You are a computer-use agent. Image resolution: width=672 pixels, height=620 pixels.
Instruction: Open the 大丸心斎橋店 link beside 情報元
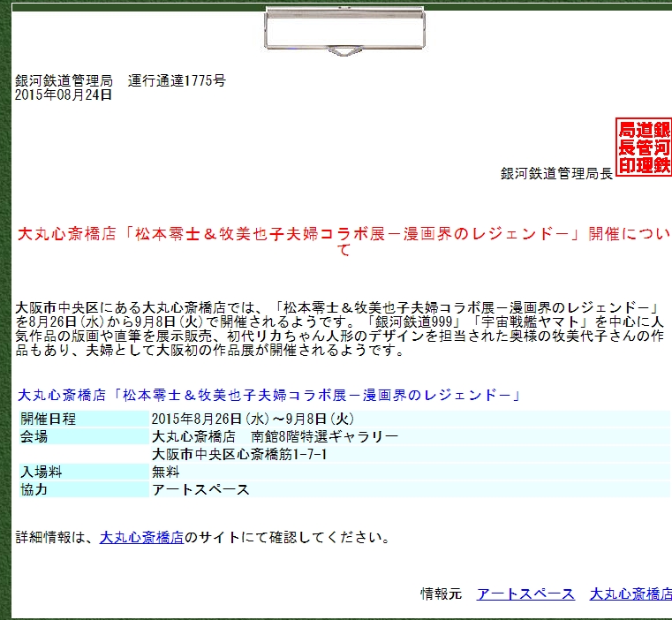(x=630, y=594)
